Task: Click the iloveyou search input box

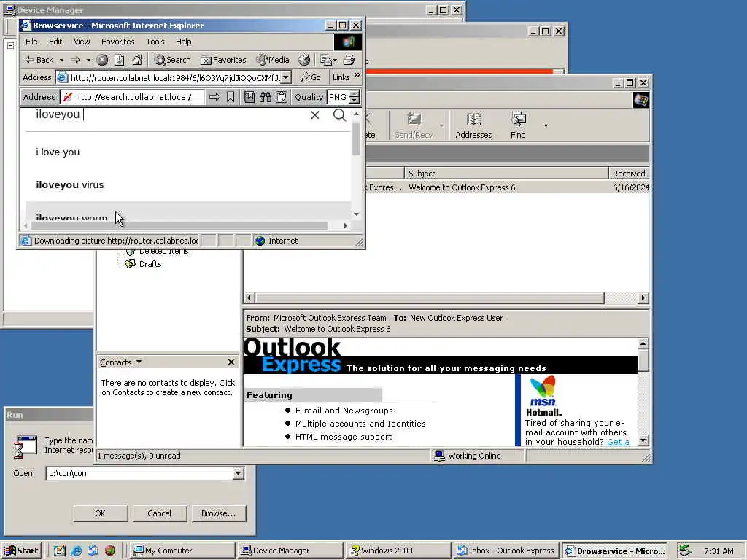Action: [x=167, y=114]
